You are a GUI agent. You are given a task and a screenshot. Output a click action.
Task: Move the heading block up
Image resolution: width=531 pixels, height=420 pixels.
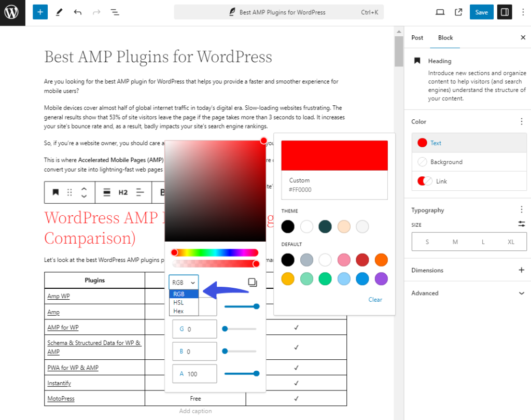pyautogui.click(x=84, y=189)
